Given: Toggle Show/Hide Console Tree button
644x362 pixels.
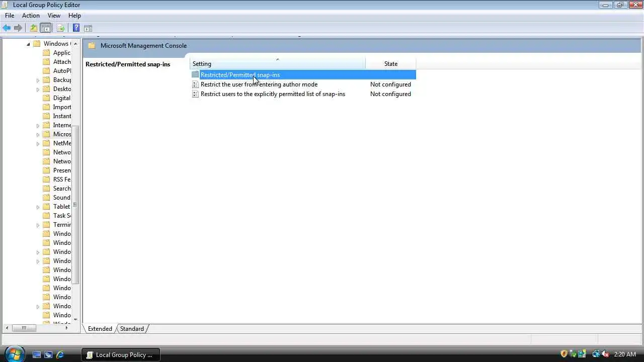Looking at the screenshot, I should [45, 28].
